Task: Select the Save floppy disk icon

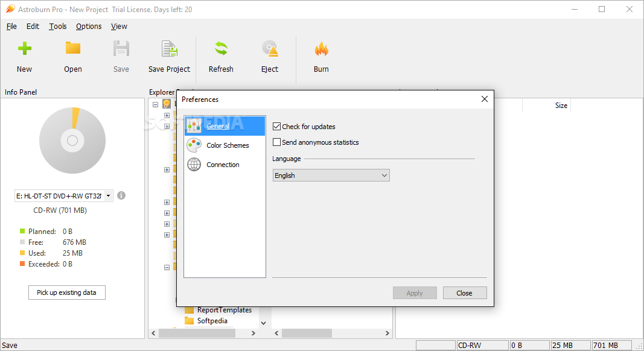Action: tap(121, 48)
